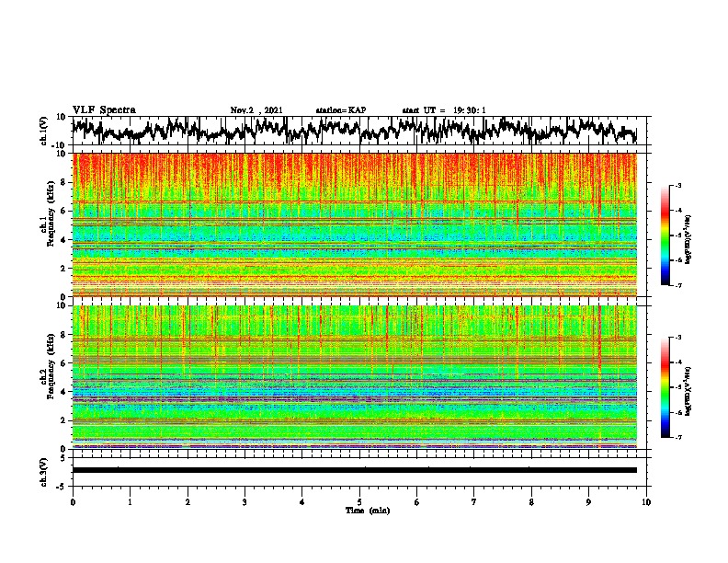Click the '-3' tick on ch.1 color scale

click(x=677, y=185)
